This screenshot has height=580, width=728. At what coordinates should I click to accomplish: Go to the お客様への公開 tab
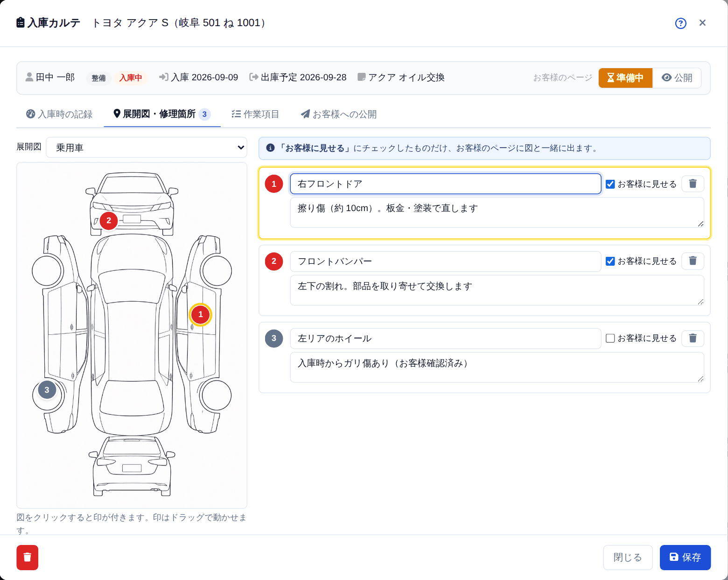pos(339,114)
